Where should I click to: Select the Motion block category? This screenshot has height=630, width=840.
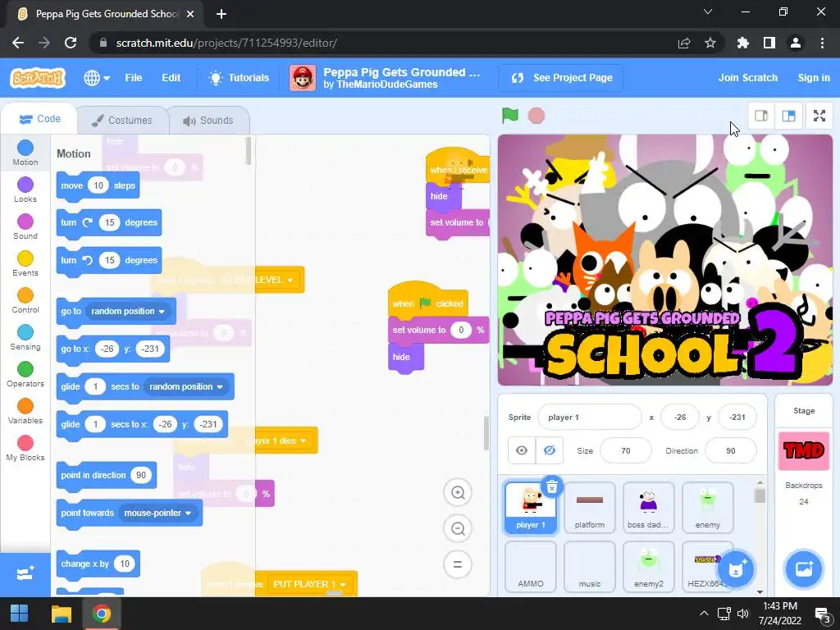click(x=25, y=153)
